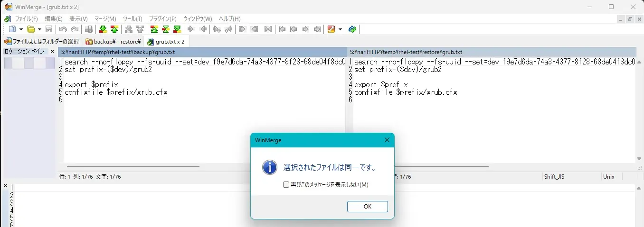Click 'export $prefix' in left pane

(91, 84)
